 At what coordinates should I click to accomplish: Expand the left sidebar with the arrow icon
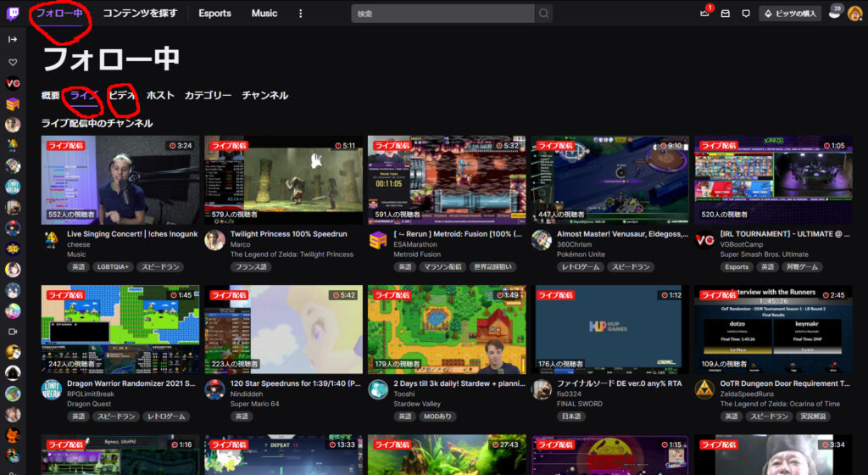(13, 39)
